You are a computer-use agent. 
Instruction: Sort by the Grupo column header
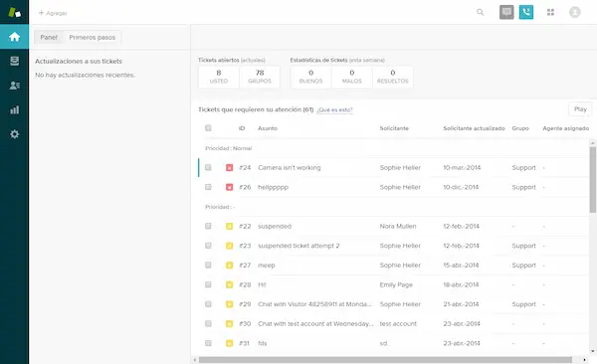[x=520, y=128]
